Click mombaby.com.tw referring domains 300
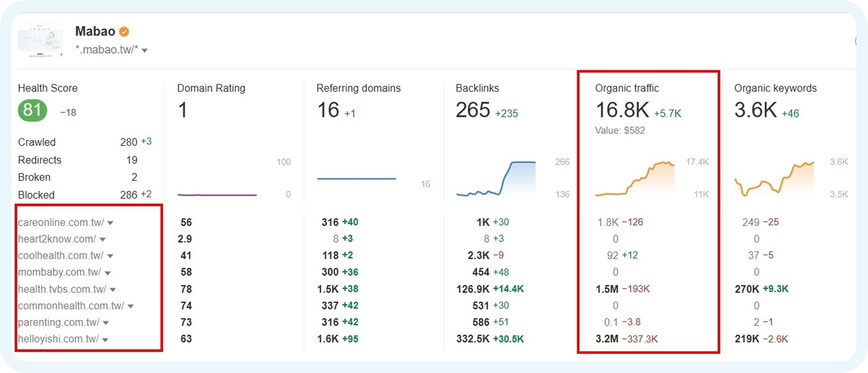The width and height of the screenshot is (868, 373). 330,272
